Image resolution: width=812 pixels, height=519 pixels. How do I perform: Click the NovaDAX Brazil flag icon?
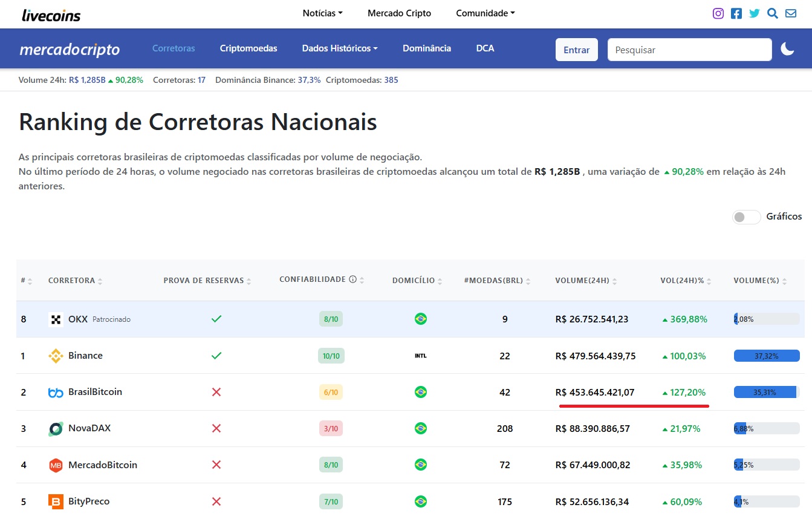(x=421, y=428)
